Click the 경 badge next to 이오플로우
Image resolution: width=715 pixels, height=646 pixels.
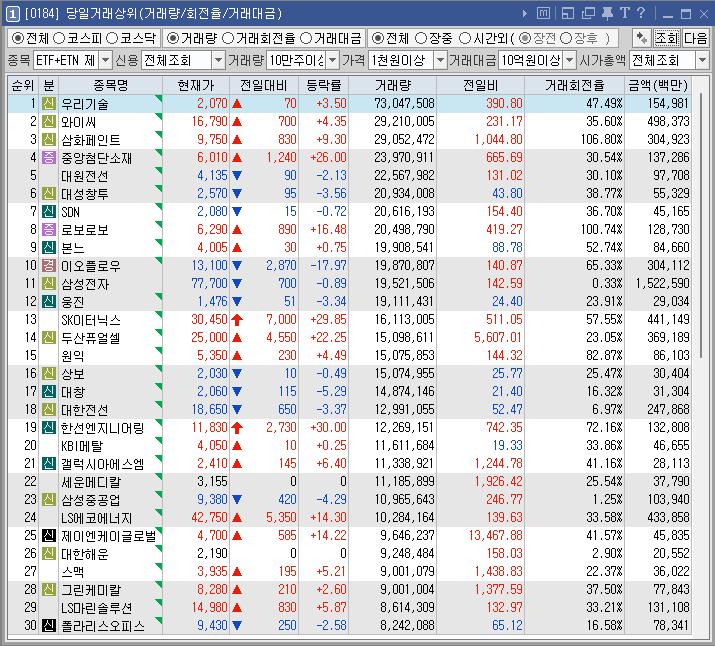[x=49, y=265]
